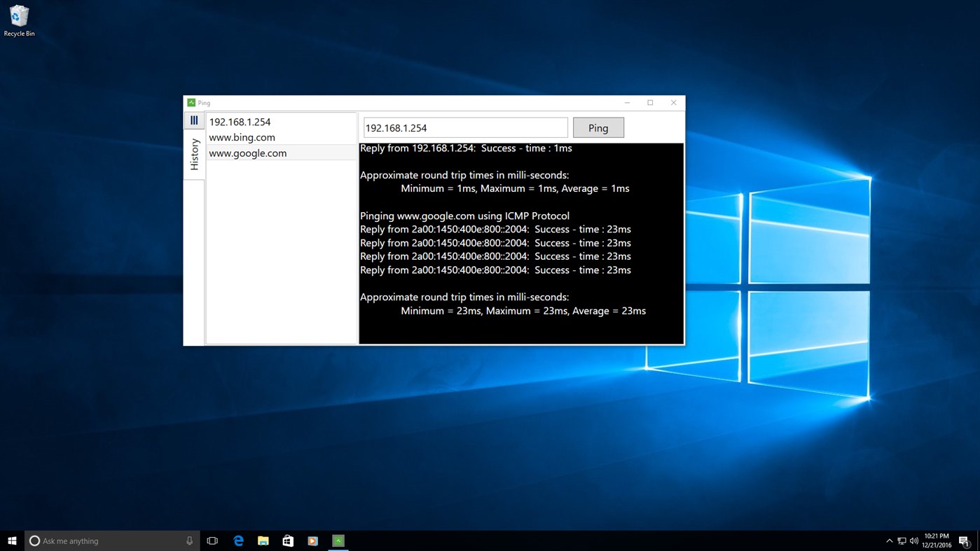Switch to the History tab
Viewport: 980px width, 551px height.
coord(194,154)
